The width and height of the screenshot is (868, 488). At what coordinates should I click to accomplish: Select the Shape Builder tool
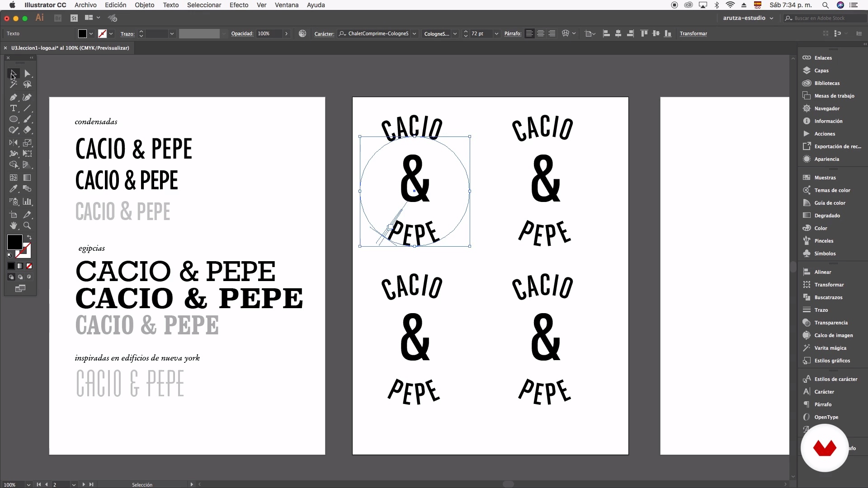point(14,165)
